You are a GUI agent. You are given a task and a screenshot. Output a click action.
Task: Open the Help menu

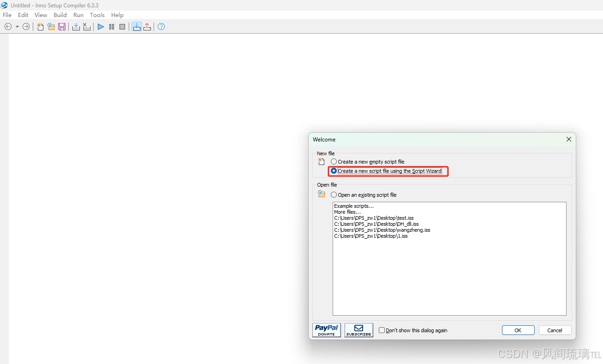click(x=117, y=15)
